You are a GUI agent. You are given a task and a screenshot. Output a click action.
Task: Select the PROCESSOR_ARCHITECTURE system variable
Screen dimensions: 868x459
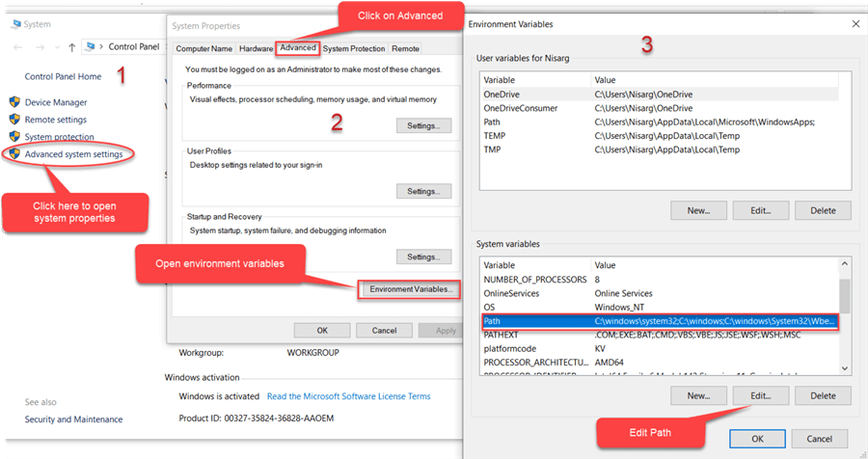pos(660,363)
